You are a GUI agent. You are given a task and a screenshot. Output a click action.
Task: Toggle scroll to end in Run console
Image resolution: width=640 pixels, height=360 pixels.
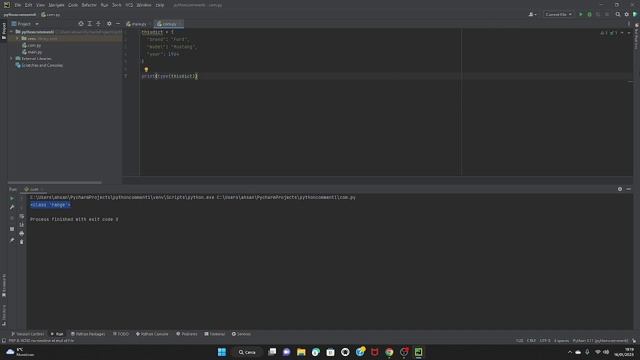click(22, 224)
